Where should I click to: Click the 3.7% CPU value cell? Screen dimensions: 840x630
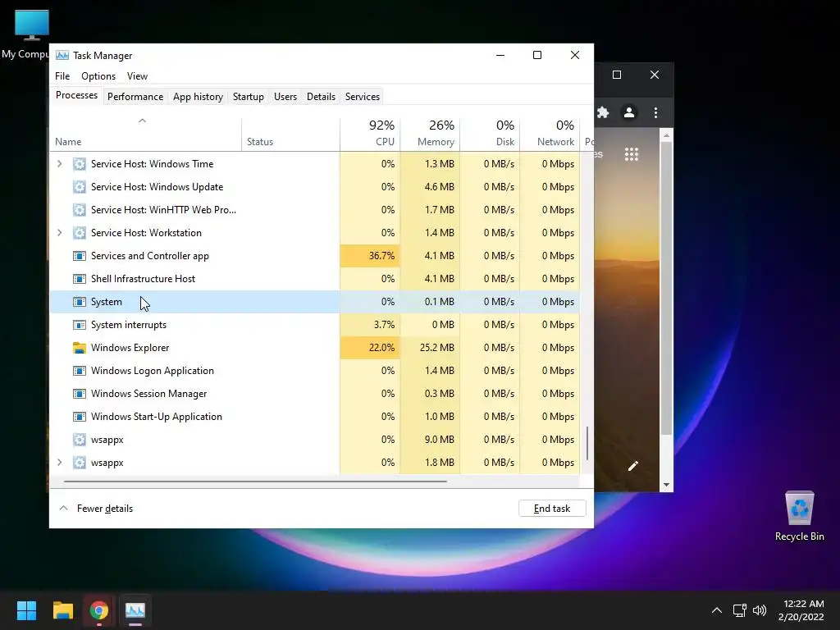(x=370, y=325)
